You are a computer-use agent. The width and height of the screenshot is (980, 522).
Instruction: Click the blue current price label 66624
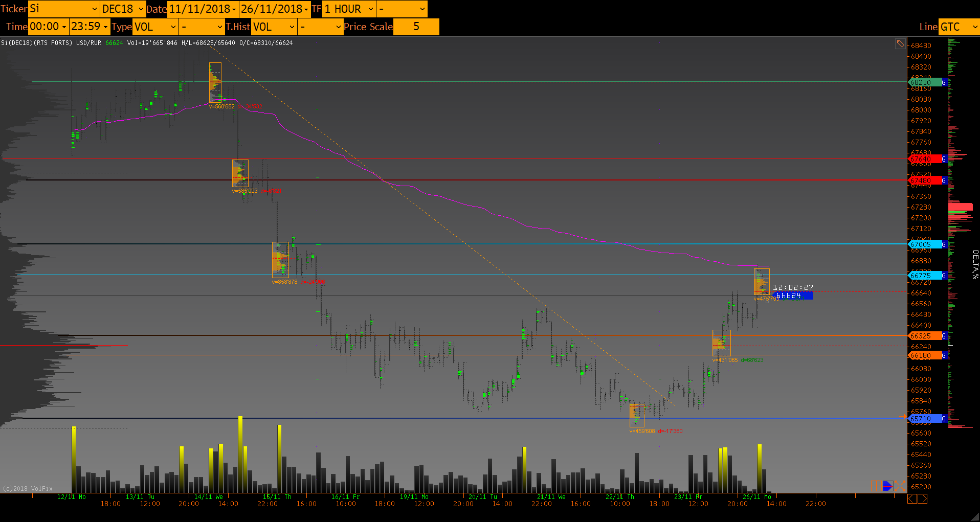coord(792,296)
